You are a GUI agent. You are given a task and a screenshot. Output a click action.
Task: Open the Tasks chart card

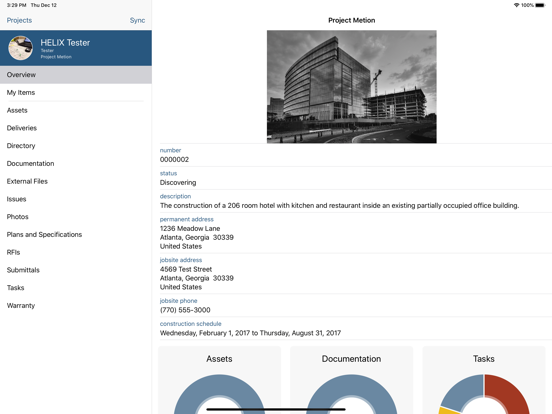pyautogui.click(x=484, y=380)
